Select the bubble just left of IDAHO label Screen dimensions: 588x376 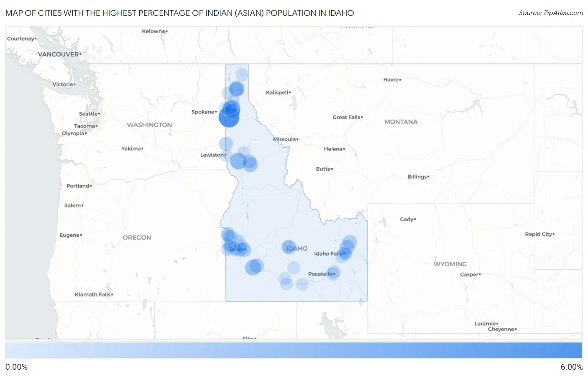coord(289,247)
